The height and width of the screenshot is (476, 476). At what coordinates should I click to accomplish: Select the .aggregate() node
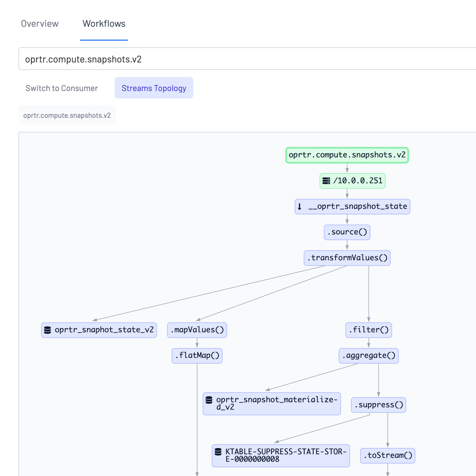click(x=369, y=356)
